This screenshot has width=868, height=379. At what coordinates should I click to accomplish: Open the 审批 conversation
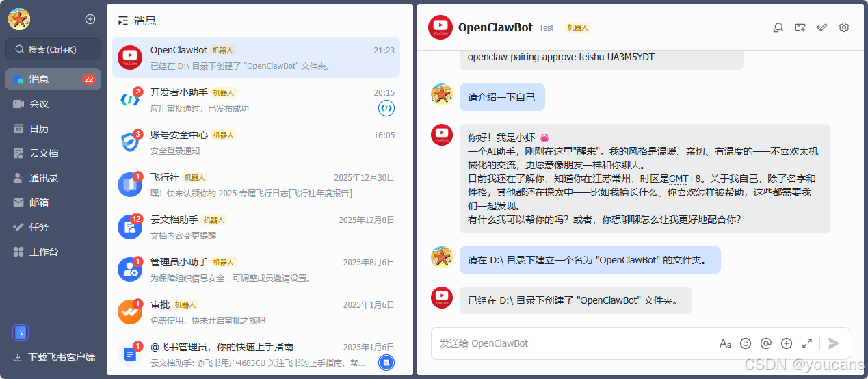[x=256, y=312]
